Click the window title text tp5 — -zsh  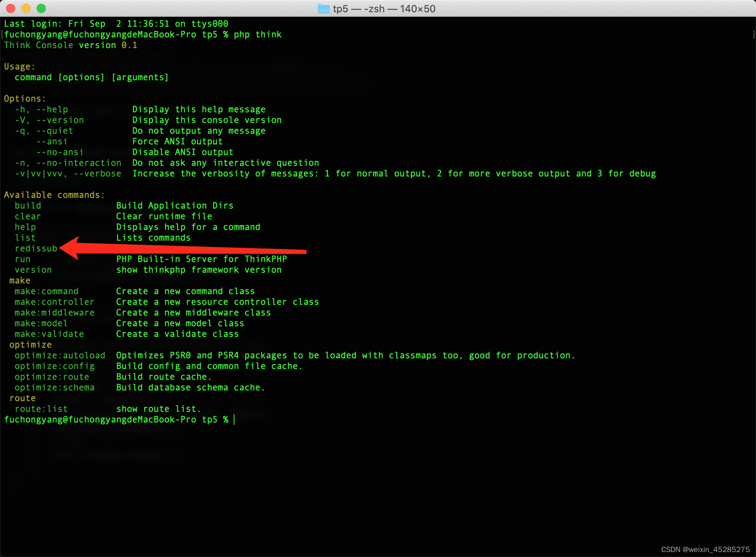tap(384, 8)
